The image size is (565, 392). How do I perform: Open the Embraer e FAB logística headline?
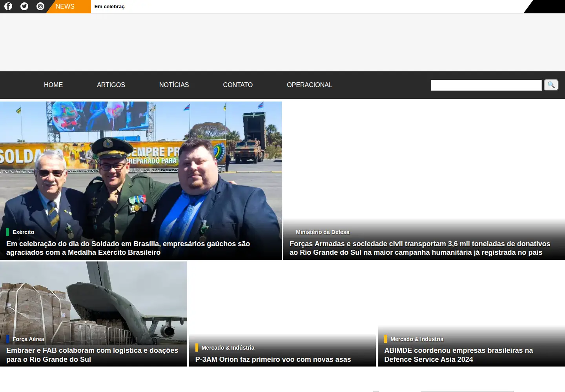coord(92,355)
